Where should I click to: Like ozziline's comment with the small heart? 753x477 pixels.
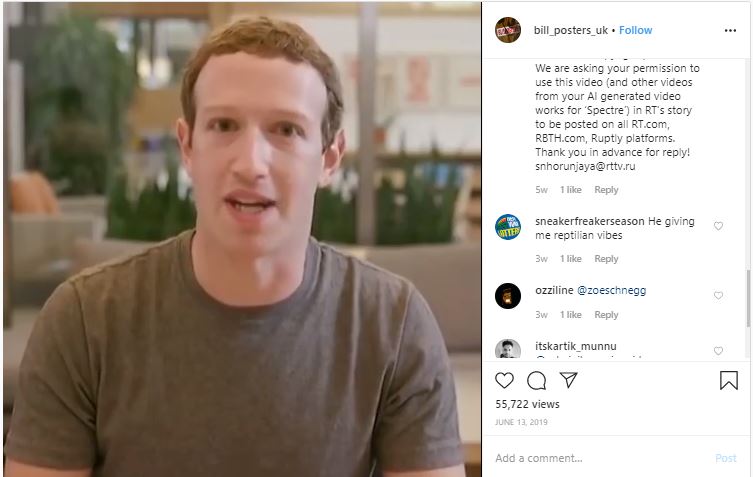(x=718, y=295)
